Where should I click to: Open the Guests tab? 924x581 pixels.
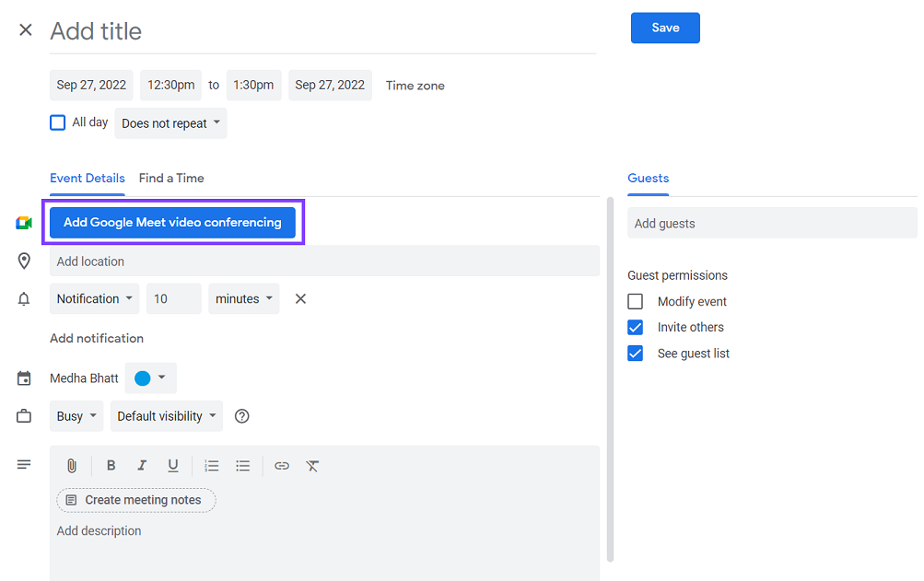coord(648,178)
